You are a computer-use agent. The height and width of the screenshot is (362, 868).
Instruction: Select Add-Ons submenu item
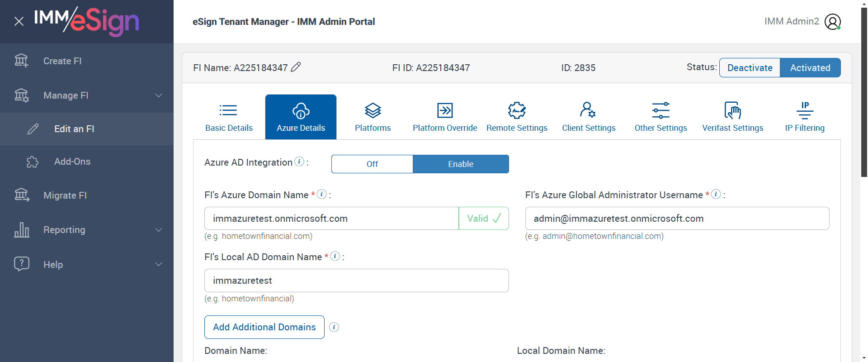(x=87, y=162)
